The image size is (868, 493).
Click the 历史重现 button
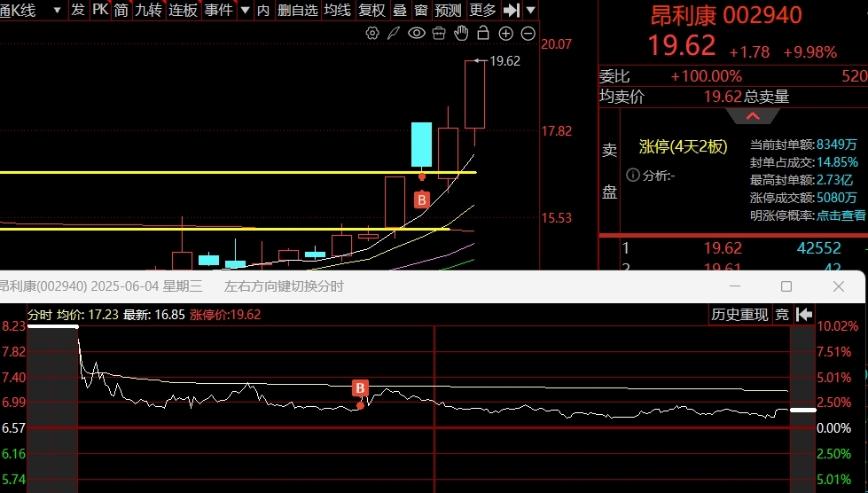[739, 314]
